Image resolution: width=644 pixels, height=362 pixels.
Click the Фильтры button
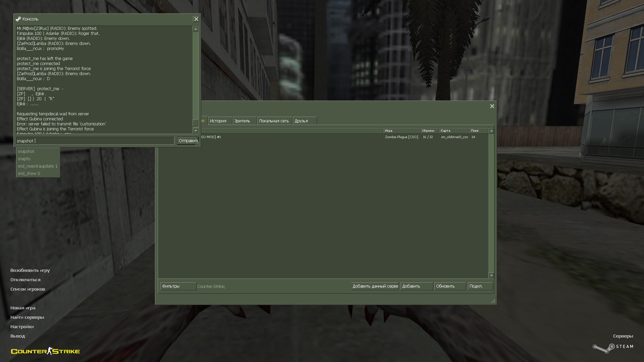tap(178, 286)
